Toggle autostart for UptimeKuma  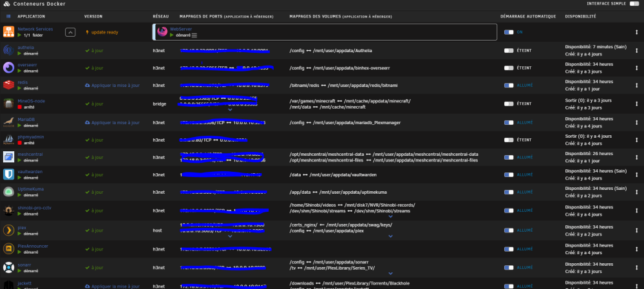509,192
